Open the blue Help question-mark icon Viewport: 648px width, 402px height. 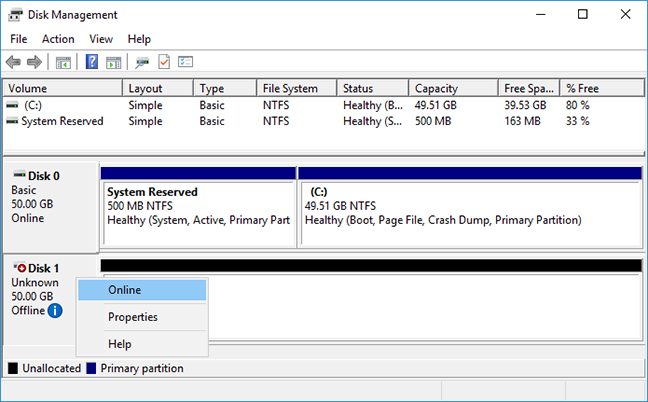click(x=92, y=62)
